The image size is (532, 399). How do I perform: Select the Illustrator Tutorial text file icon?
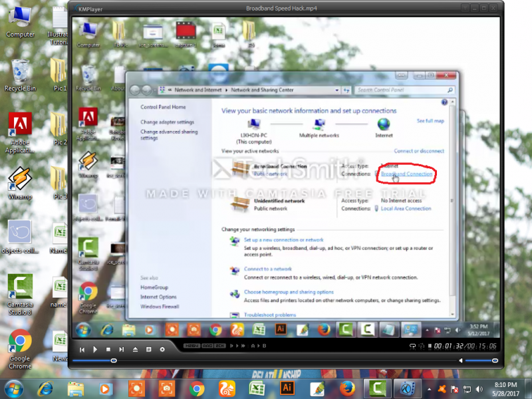point(59,26)
